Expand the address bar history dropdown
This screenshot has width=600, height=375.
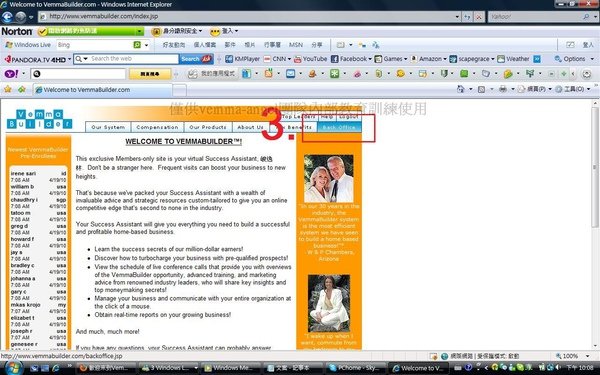click(x=457, y=16)
